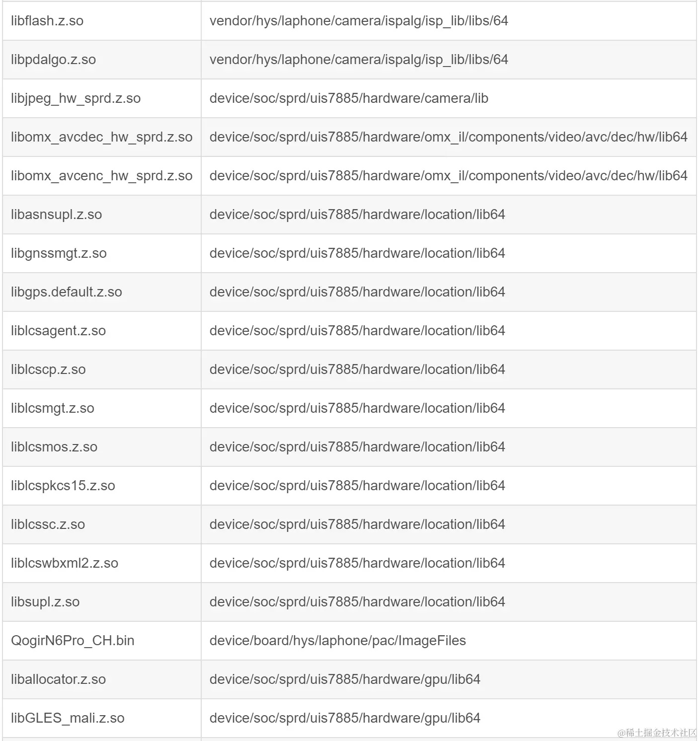The height and width of the screenshot is (741, 700).
Task: Click the libflash.z.so file name cell
Action: [x=47, y=21]
